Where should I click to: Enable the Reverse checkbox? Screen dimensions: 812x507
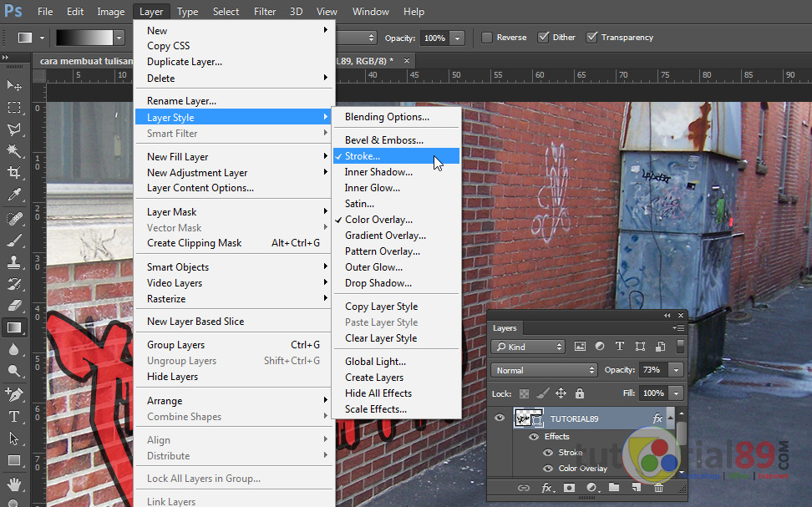click(487, 38)
